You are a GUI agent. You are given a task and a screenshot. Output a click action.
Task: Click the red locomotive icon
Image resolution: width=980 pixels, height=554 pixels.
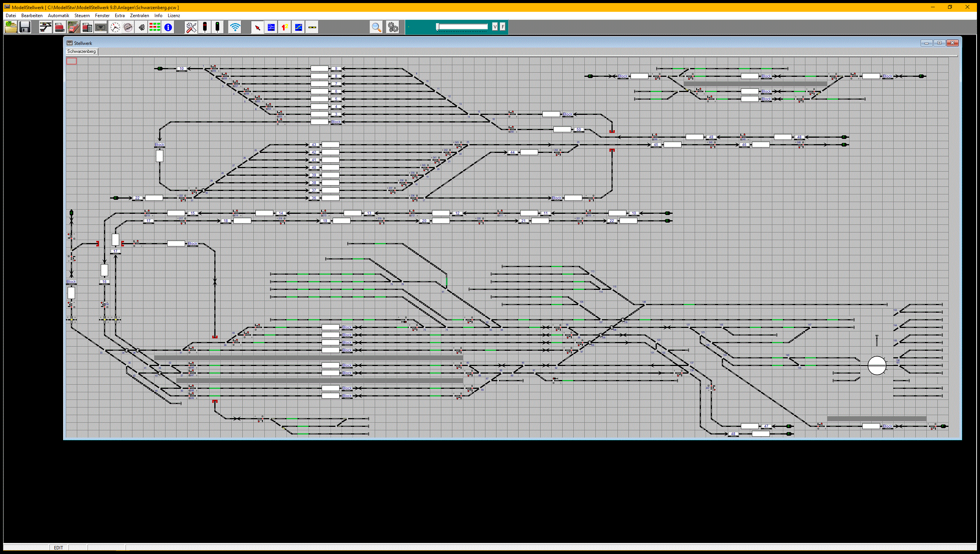[60, 27]
